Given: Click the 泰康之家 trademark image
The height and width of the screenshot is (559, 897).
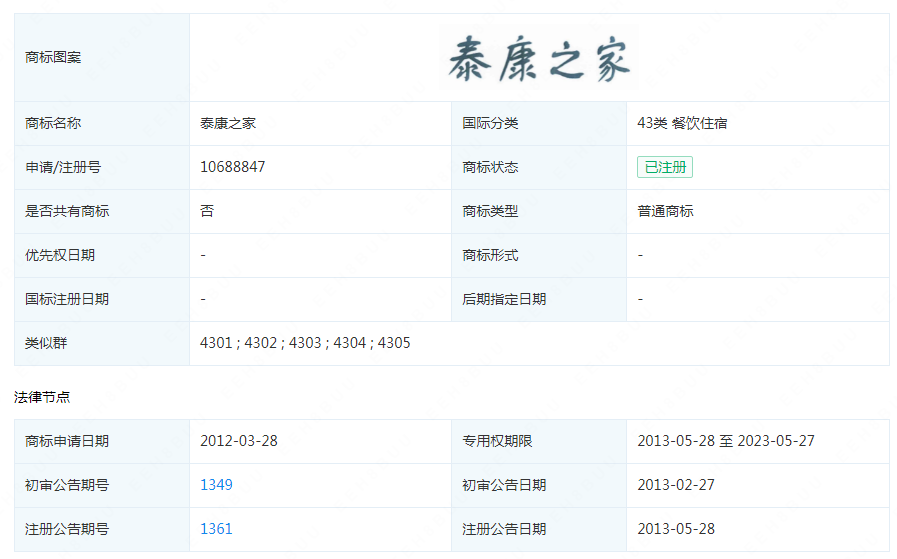Looking at the screenshot, I should coord(539,58).
